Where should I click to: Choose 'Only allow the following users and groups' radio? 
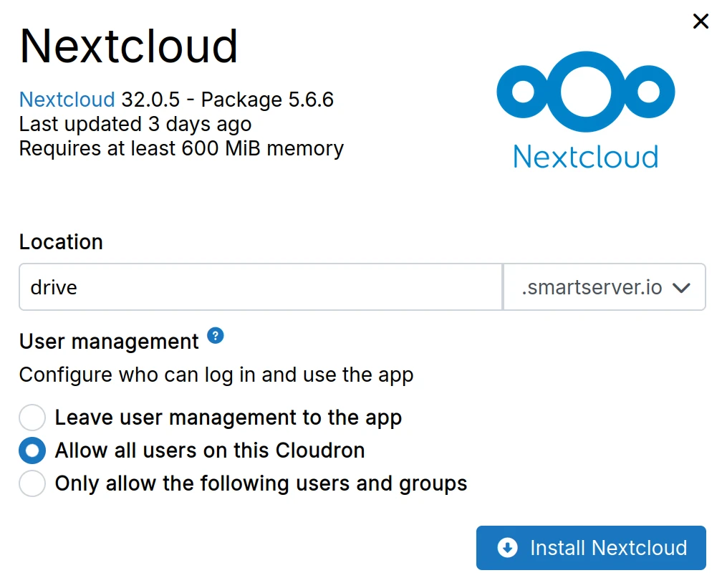pyautogui.click(x=32, y=483)
